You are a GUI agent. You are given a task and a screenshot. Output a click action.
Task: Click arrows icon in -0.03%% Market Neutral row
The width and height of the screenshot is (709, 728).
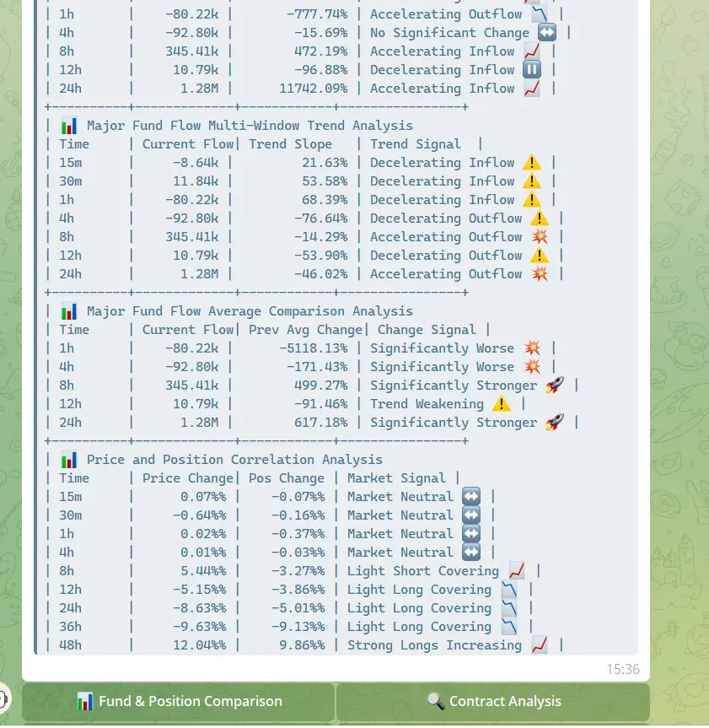click(x=471, y=553)
